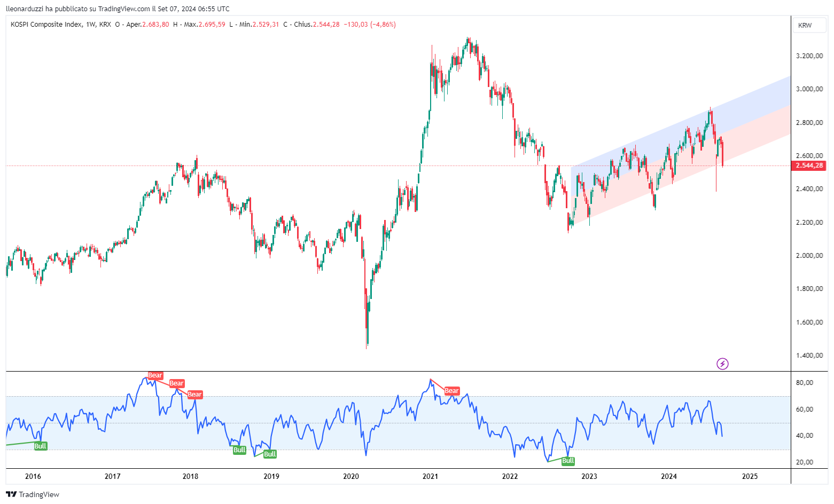Click the 2.400,00 price axis label
This screenshot has width=834, height=504.
[809, 189]
